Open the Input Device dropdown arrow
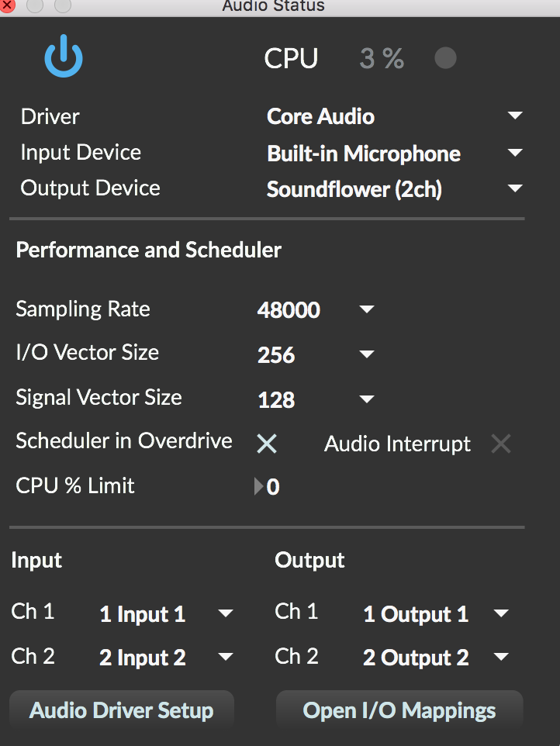The height and width of the screenshot is (746, 560). (515, 153)
